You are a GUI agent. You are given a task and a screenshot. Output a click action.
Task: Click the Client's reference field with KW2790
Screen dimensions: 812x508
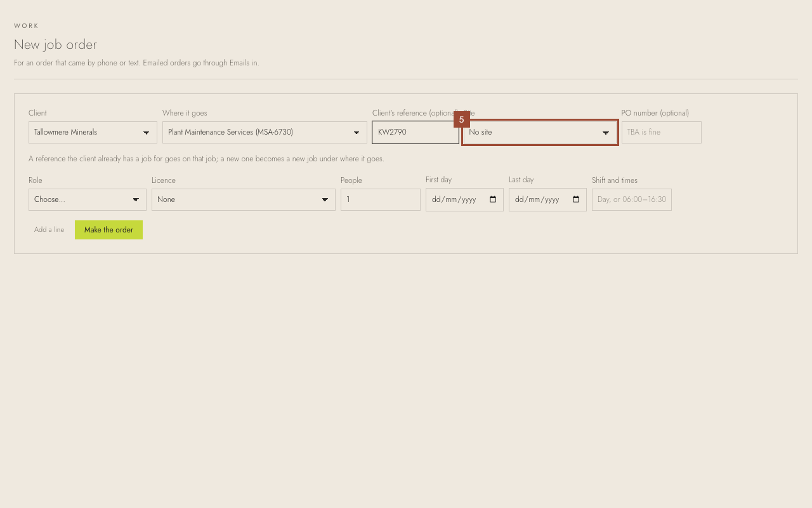[x=416, y=132]
